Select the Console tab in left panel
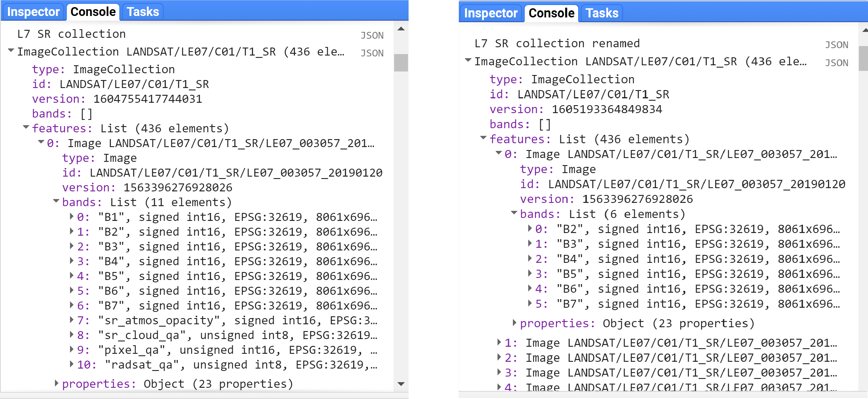This screenshot has height=399, width=868. [93, 12]
